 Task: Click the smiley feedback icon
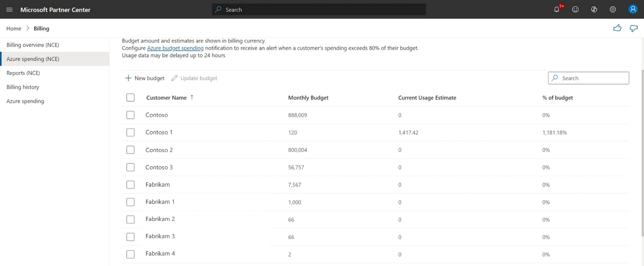(575, 9)
